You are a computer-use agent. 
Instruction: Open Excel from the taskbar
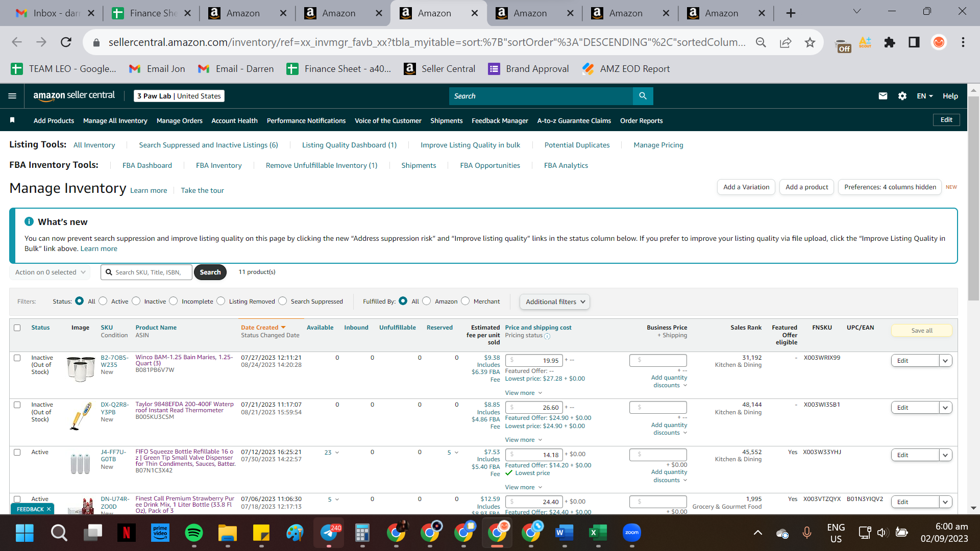(x=597, y=533)
